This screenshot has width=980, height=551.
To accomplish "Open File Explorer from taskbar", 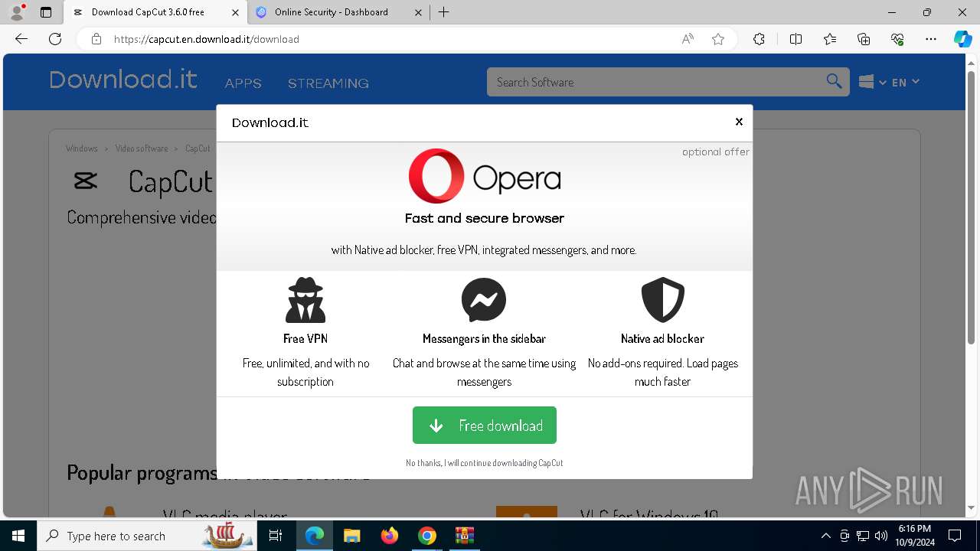I will (x=351, y=536).
